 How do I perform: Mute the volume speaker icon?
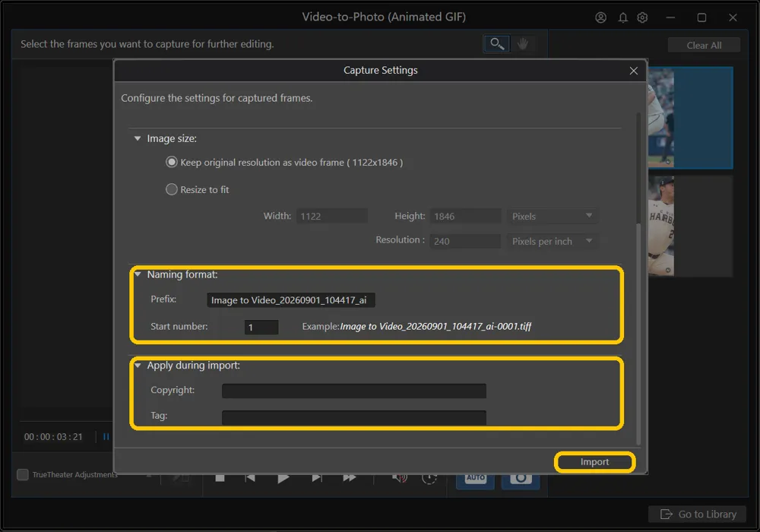pyautogui.click(x=400, y=478)
